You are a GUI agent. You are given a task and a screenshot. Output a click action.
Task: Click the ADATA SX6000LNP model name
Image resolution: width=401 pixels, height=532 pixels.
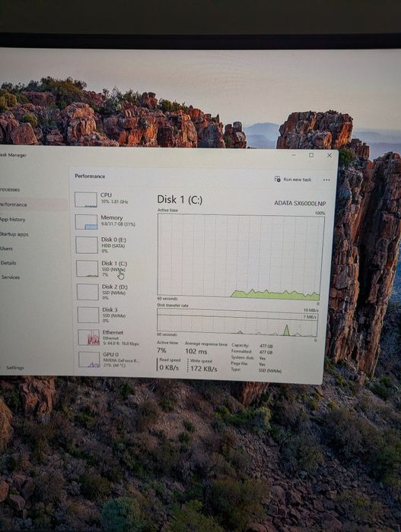pos(300,203)
